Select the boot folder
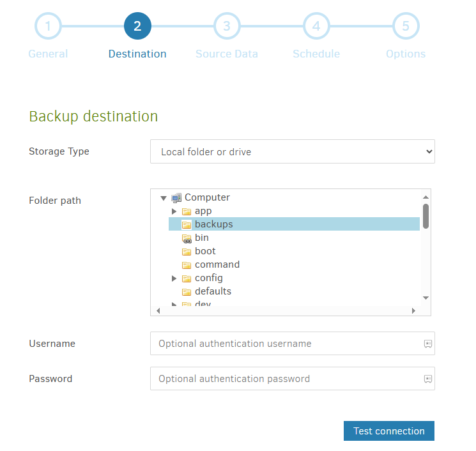This screenshot has height=451, width=476. pos(205,251)
